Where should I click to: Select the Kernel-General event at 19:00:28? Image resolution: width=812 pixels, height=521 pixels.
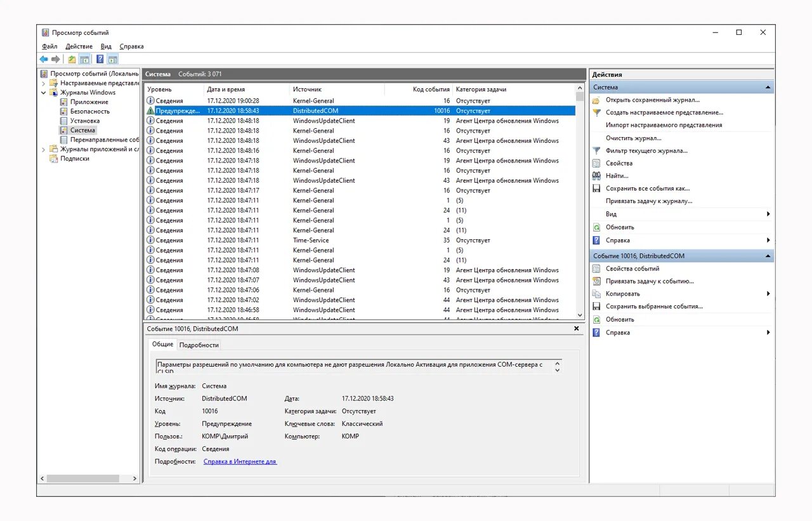(360, 101)
